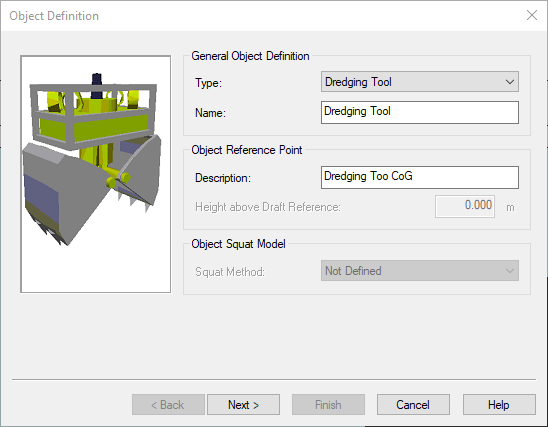Click the General Object Definition group heading

point(250,56)
